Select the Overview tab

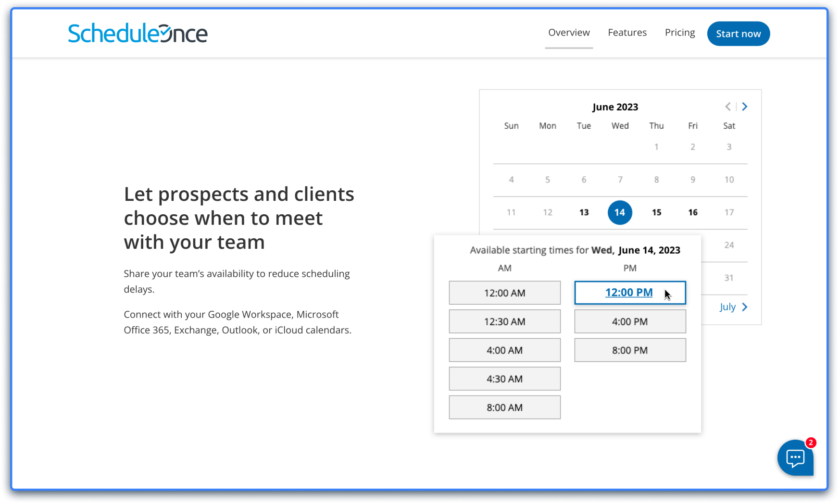[x=569, y=32]
